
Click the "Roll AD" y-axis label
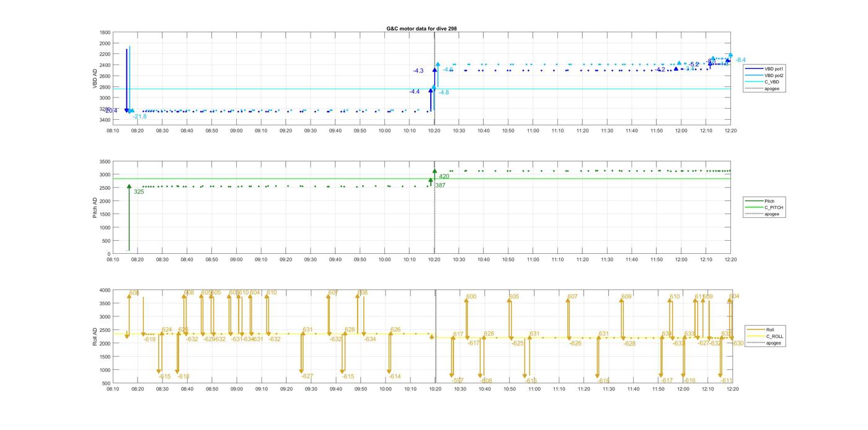point(95,336)
